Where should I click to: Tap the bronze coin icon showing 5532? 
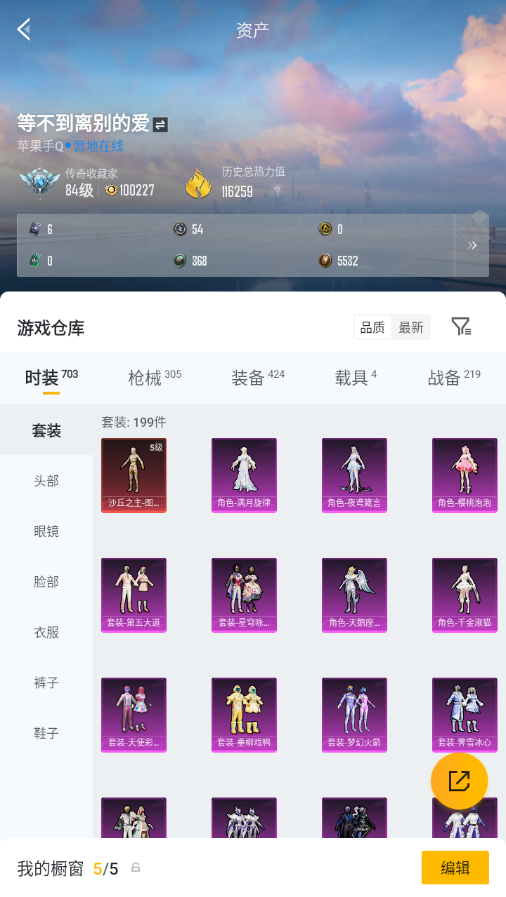[325, 261]
